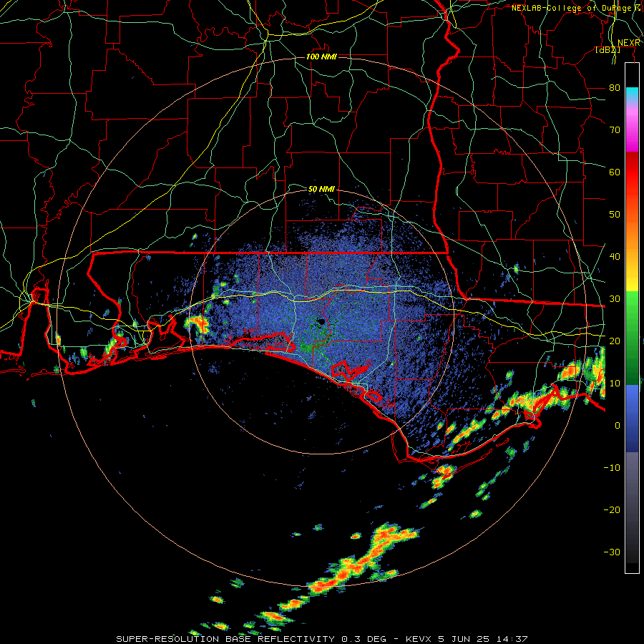
Task: Click the "100 NMI" range ring label
Action: tap(321, 57)
